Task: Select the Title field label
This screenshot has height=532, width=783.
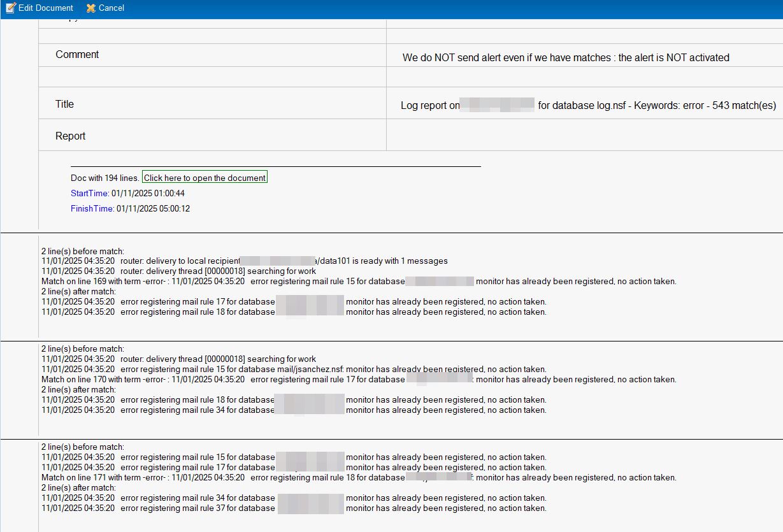Action: tap(64, 104)
